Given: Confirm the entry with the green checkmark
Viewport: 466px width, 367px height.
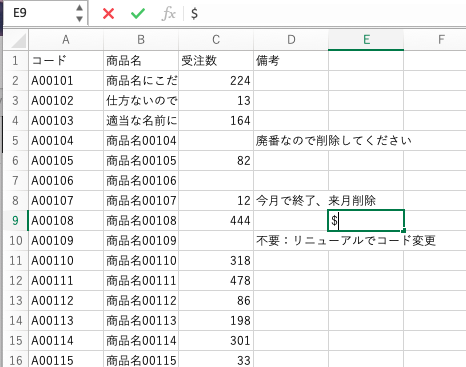Looking at the screenshot, I should (138, 14).
